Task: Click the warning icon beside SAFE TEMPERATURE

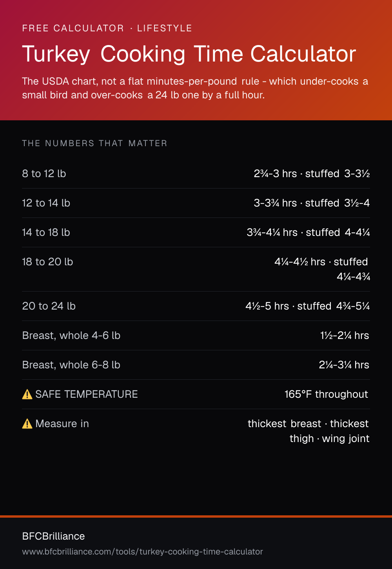Action: (27, 394)
